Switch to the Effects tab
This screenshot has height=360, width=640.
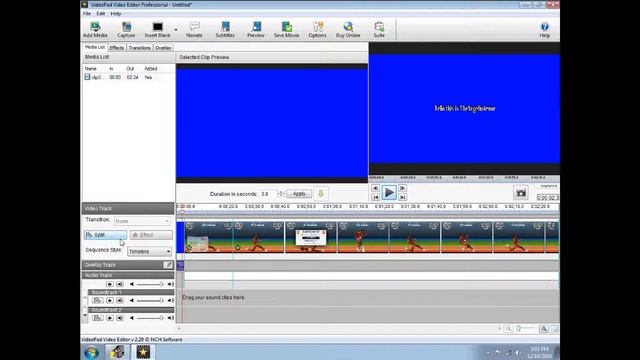click(116, 48)
